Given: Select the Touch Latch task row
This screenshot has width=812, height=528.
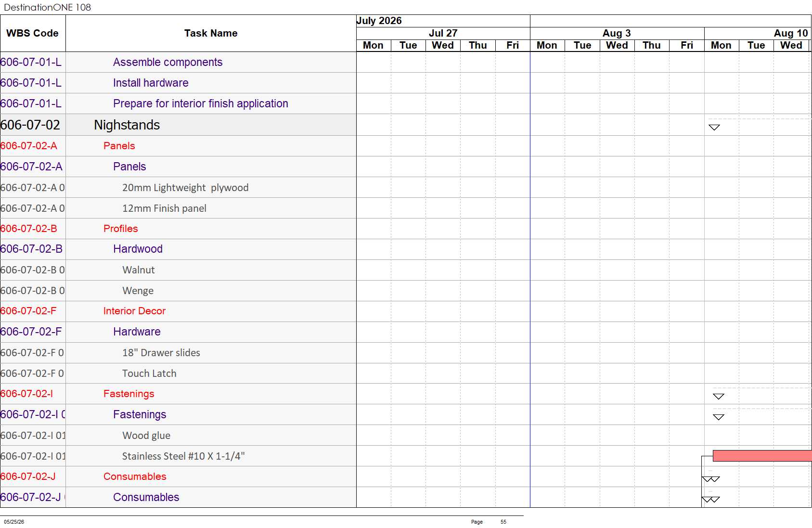Looking at the screenshot, I should tap(178, 373).
